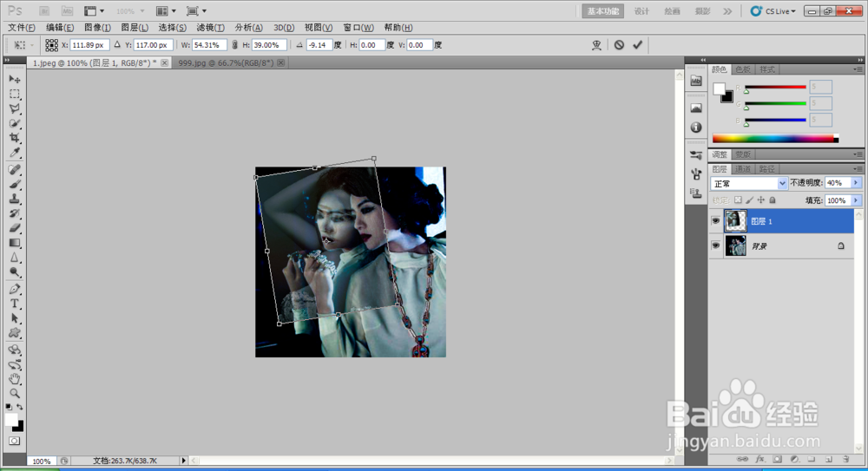
Task: Reset default foreground and background colors
Action: click(9, 407)
